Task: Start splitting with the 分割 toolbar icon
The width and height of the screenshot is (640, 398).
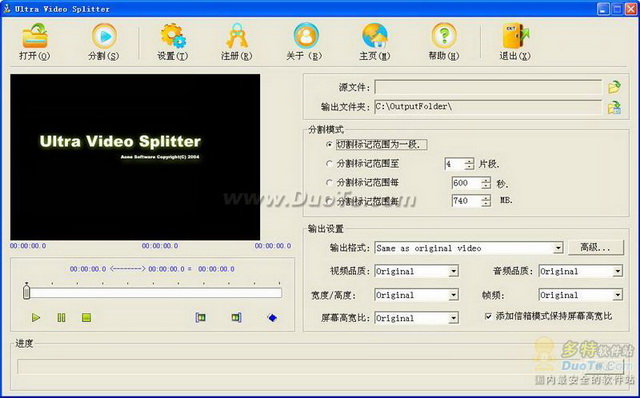Action: (x=104, y=36)
